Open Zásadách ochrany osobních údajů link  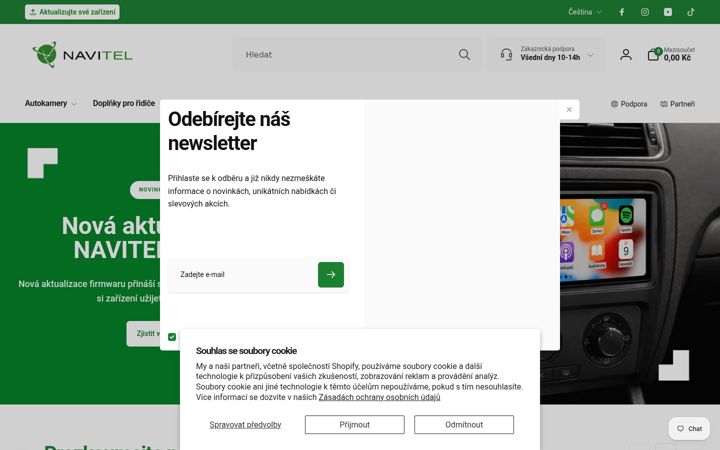click(x=379, y=397)
